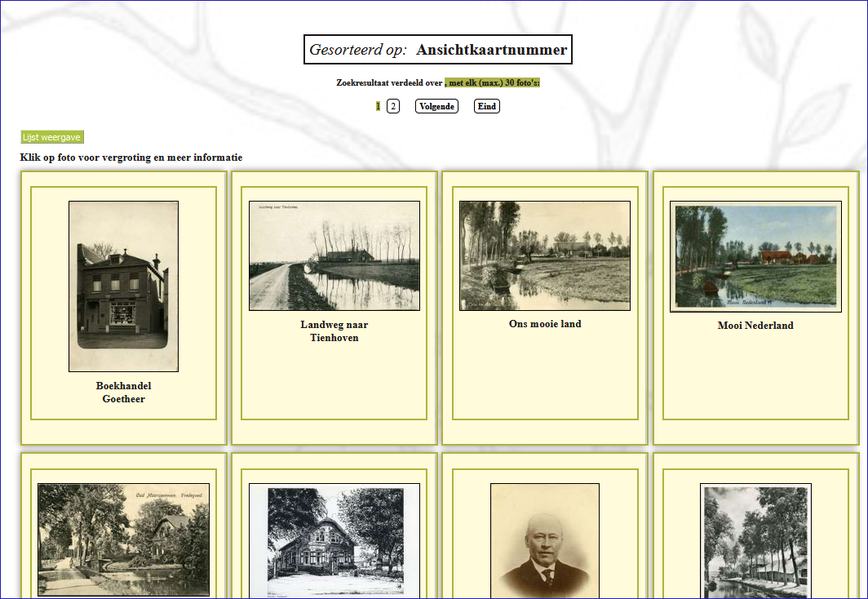
Task: Click the highlighted max 30 foto's text
Action: (493, 83)
